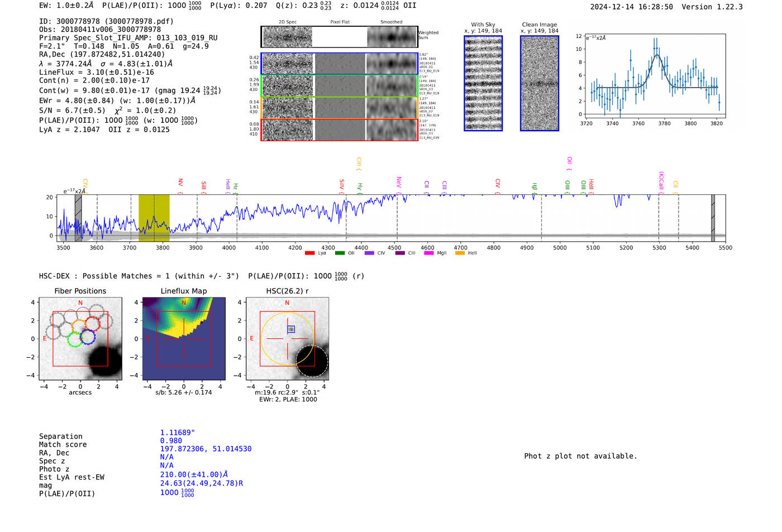Select the orange HeII legend swatch
Screen dimensions: 782x532
pos(460,253)
